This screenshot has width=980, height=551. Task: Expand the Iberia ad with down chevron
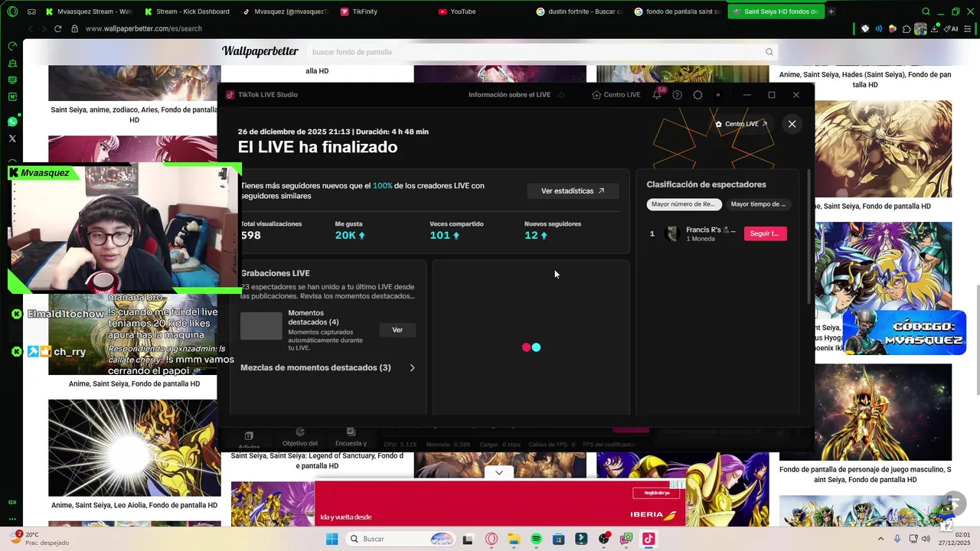coord(498,473)
